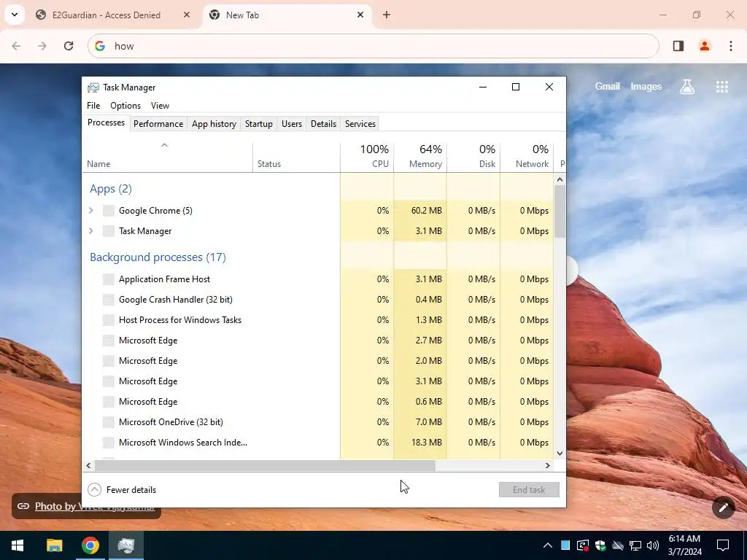Open Chrome three-dot menu
The height and width of the screenshot is (560, 747).
coord(731,46)
